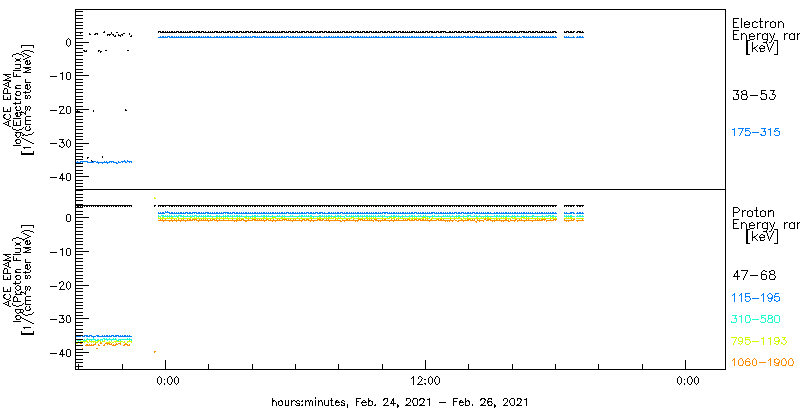The image size is (800, 410).
Task: Click the 47-68 proton energy label
Action: 754,276
